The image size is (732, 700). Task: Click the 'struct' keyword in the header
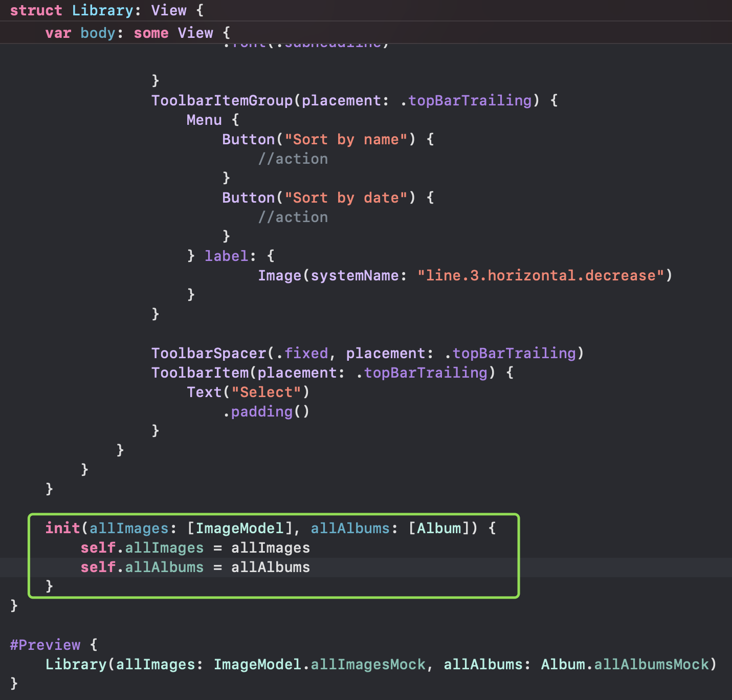36,10
